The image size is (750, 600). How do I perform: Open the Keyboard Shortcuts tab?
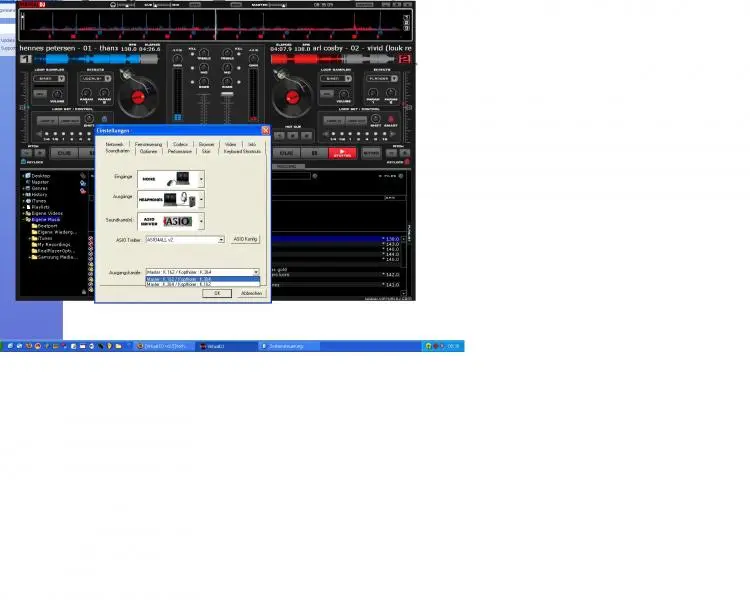tap(241, 151)
